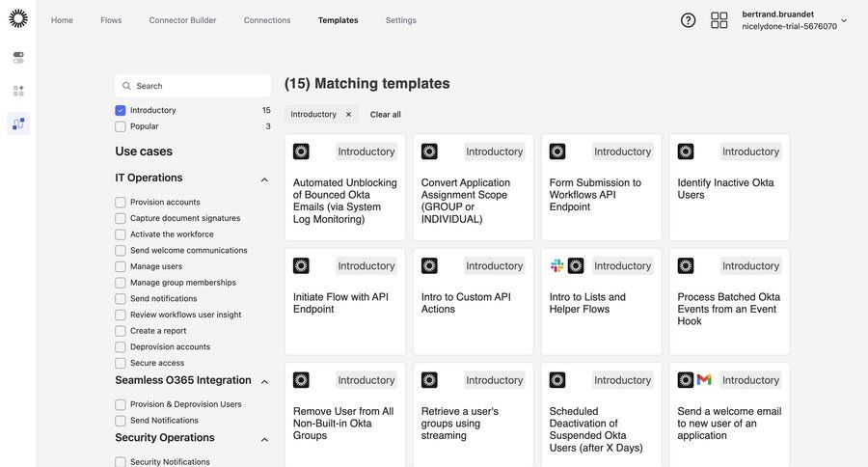Screen dimensions: 868x467
Task: Open the Settings tab
Action: click(x=401, y=20)
